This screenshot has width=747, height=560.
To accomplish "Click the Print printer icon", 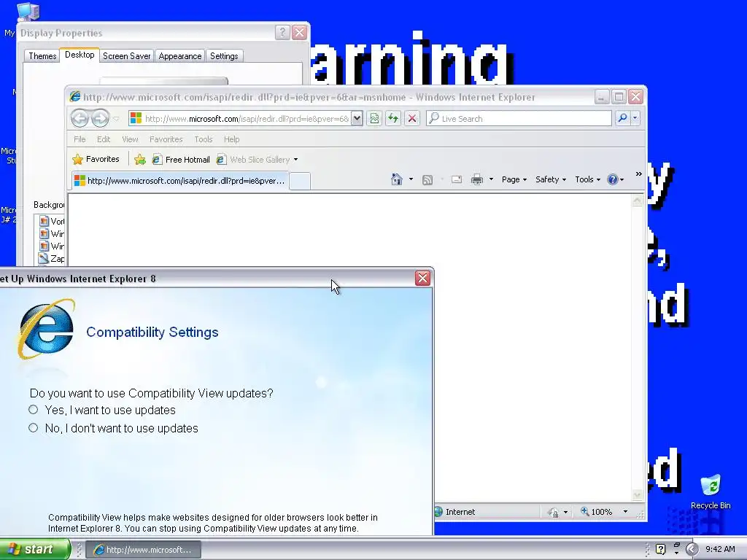I will pos(477,179).
